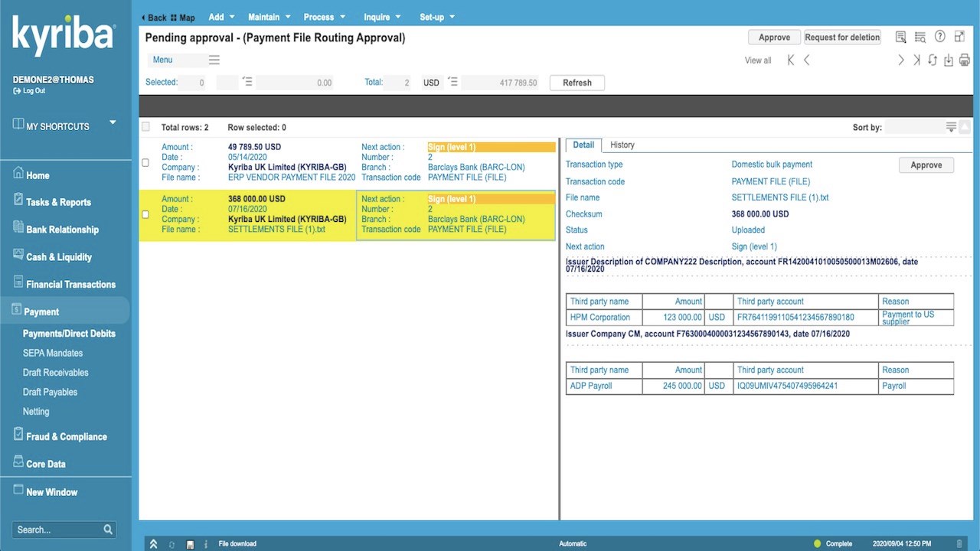Screen dimensions: 980x551
Task: Click the Approve button in the header
Action: (774, 37)
